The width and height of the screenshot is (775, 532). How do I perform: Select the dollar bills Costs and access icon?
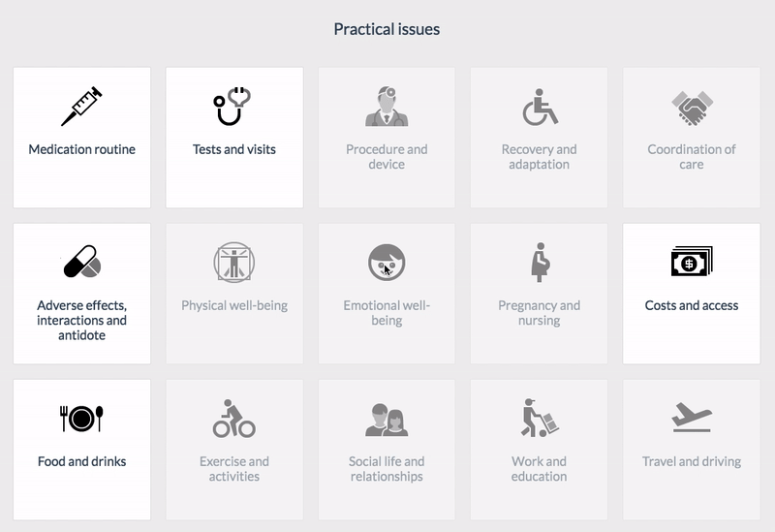[692, 262]
